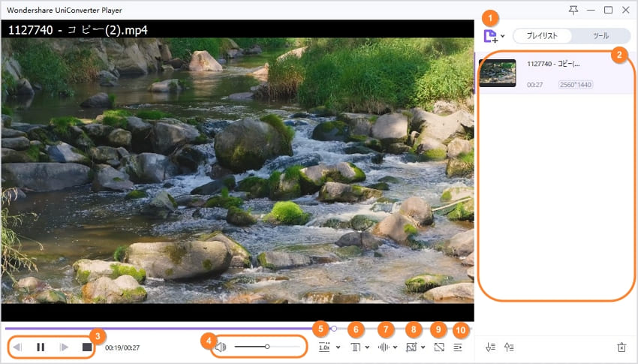The image size is (638, 364).
Task: Click the 00:27 duration in playlist
Action: click(x=534, y=85)
